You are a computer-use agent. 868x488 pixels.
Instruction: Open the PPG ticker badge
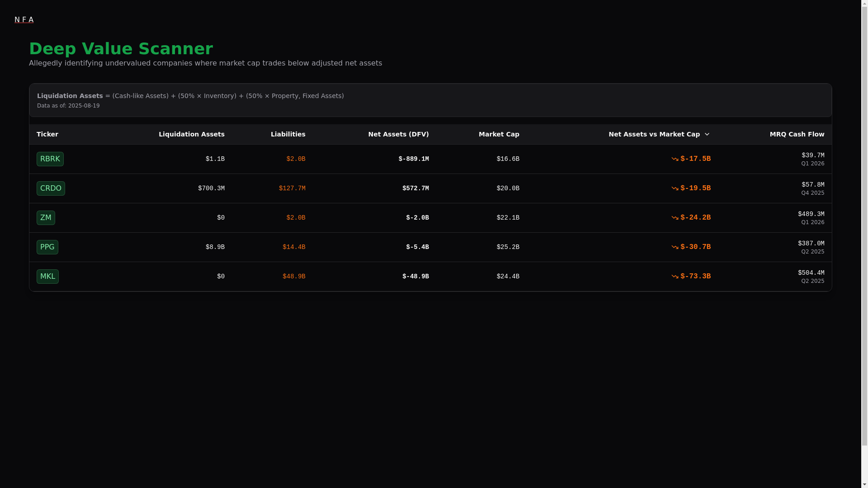47,247
